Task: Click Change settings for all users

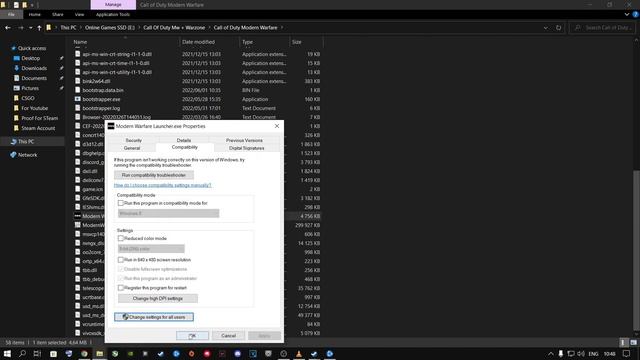Action: (x=154, y=317)
